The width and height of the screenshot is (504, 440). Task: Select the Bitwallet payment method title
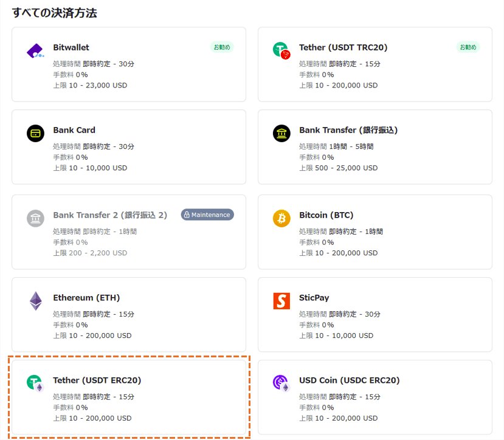(71, 47)
